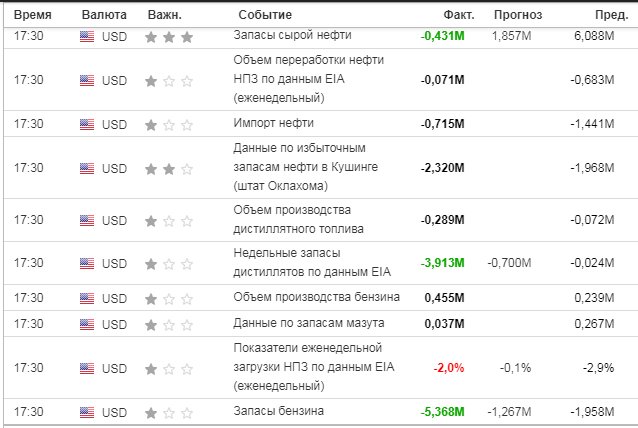Click the previous value 0,267M
The image size is (638, 428).
[594, 324]
